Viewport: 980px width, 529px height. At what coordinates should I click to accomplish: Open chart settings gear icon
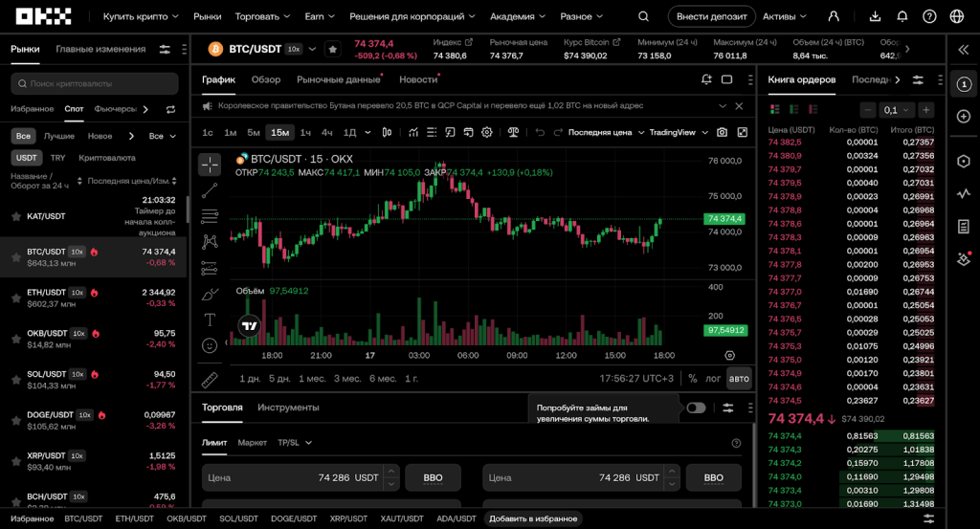tap(487, 132)
